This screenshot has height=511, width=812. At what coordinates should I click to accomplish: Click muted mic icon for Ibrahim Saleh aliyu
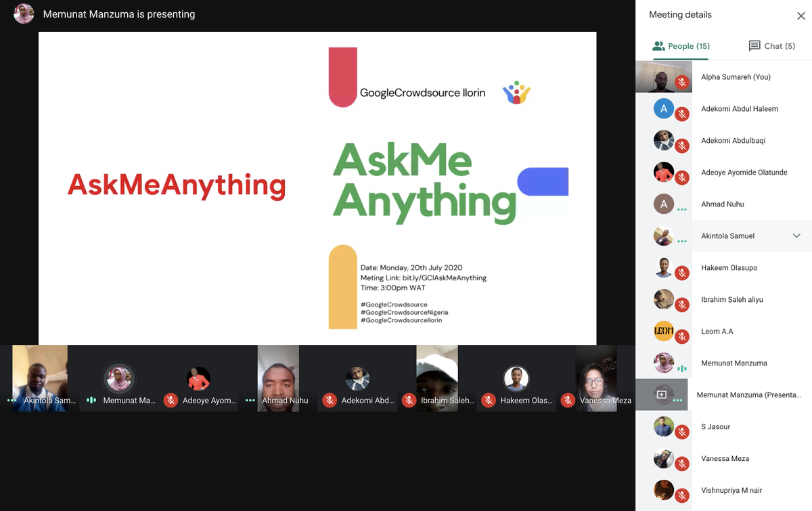coord(682,305)
